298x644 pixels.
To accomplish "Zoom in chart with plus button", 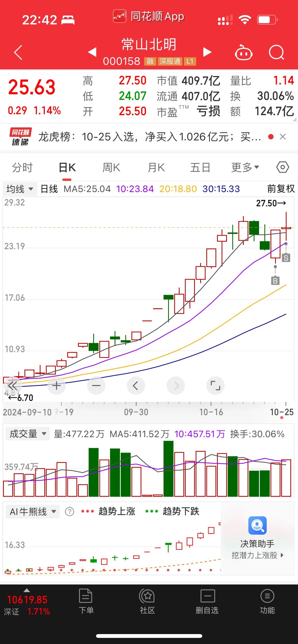I will coord(57,386).
